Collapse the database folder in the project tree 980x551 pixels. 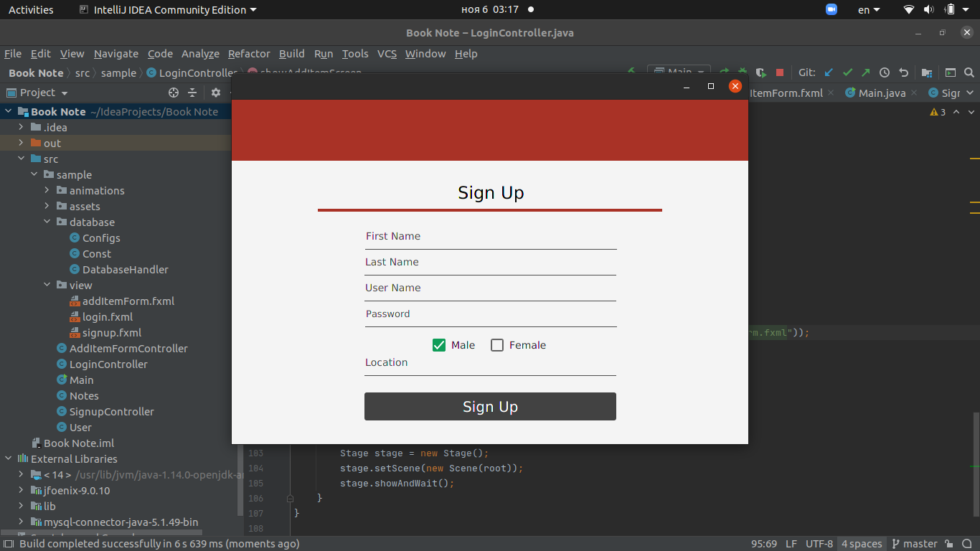[47, 222]
